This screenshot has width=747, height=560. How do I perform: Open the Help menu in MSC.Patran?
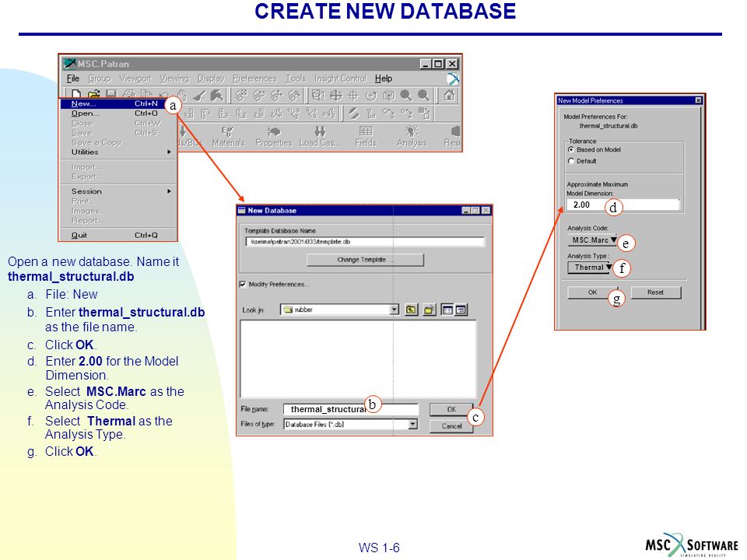384,79
